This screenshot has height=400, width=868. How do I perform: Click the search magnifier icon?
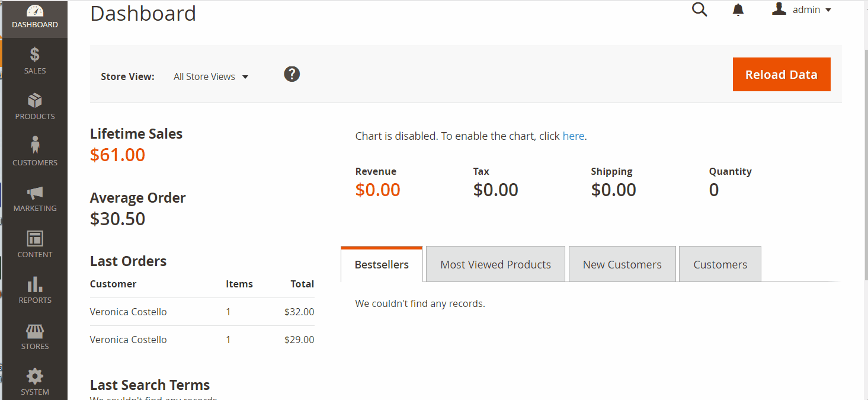(x=700, y=10)
